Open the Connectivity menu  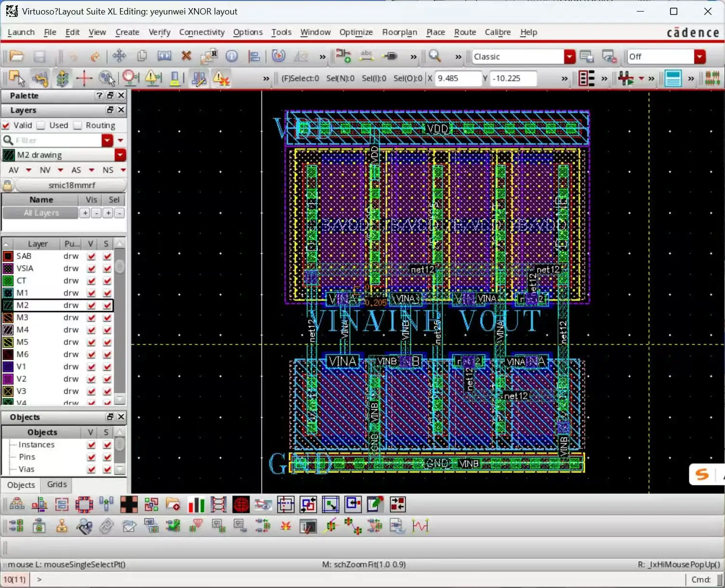(202, 32)
